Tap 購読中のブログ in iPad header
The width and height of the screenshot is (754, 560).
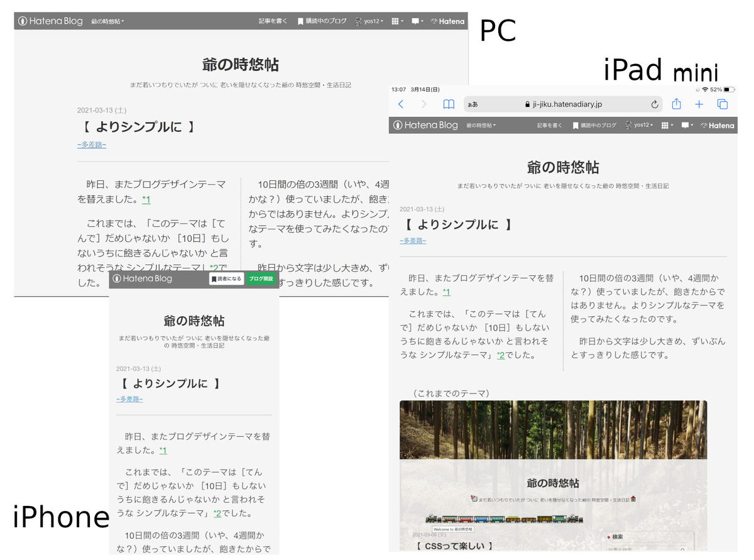pyautogui.click(x=594, y=126)
